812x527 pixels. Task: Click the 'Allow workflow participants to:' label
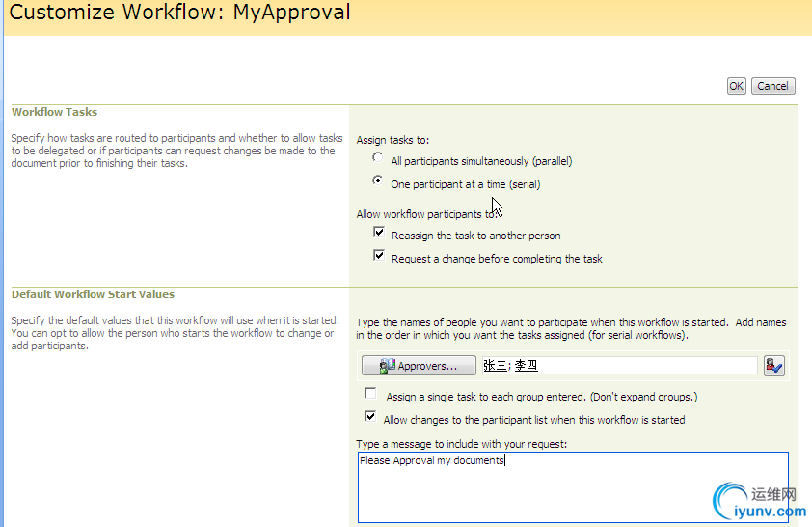pyautogui.click(x=426, y=214)
